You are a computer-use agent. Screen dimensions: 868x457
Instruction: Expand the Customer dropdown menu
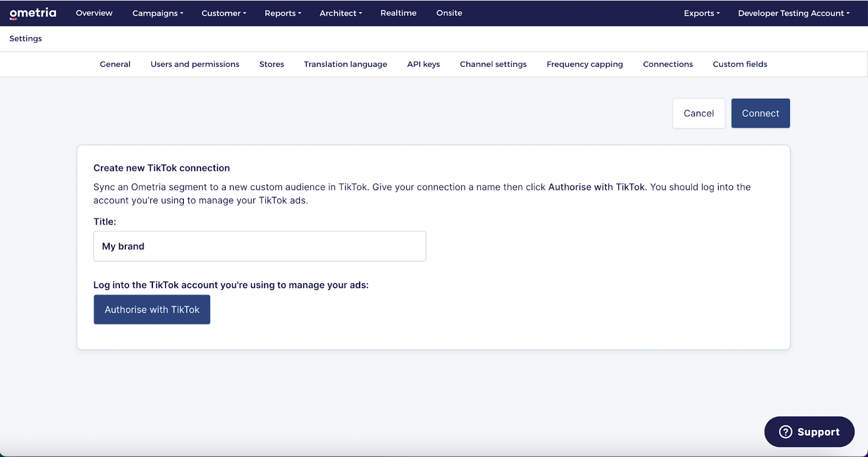224,13
